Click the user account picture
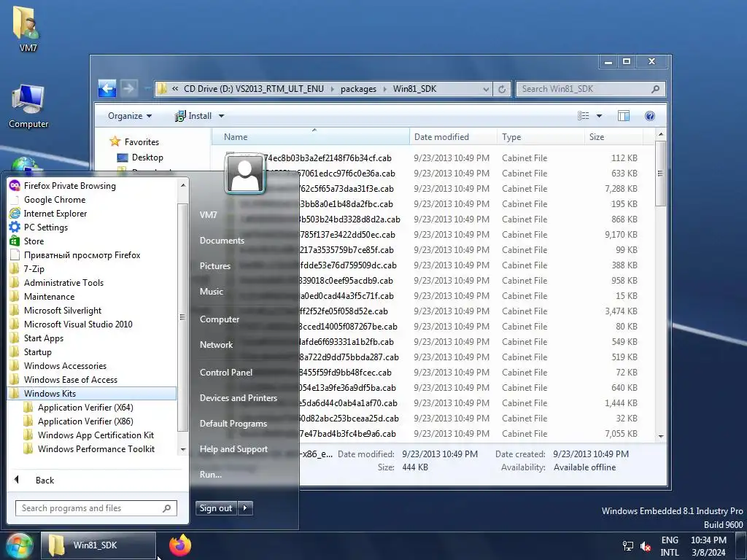Viewport: 747px width, 560px height. [x=245, y=174]
